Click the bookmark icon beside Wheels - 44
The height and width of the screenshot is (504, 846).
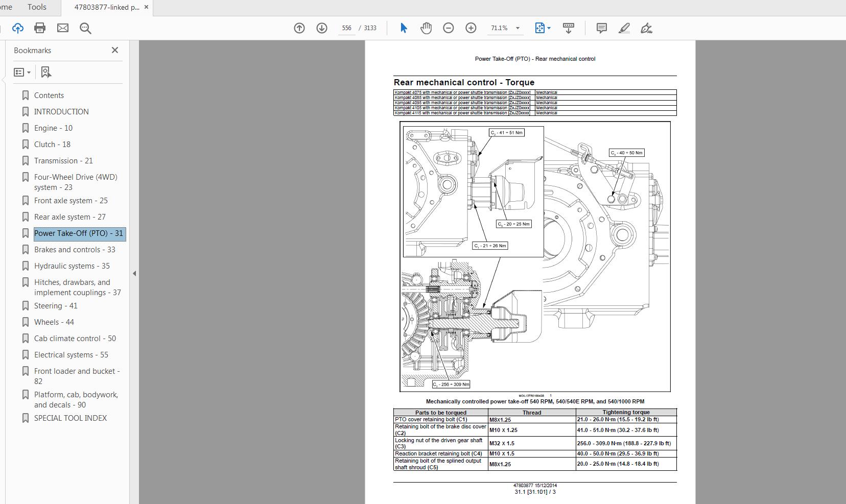[x=25, y=322]
